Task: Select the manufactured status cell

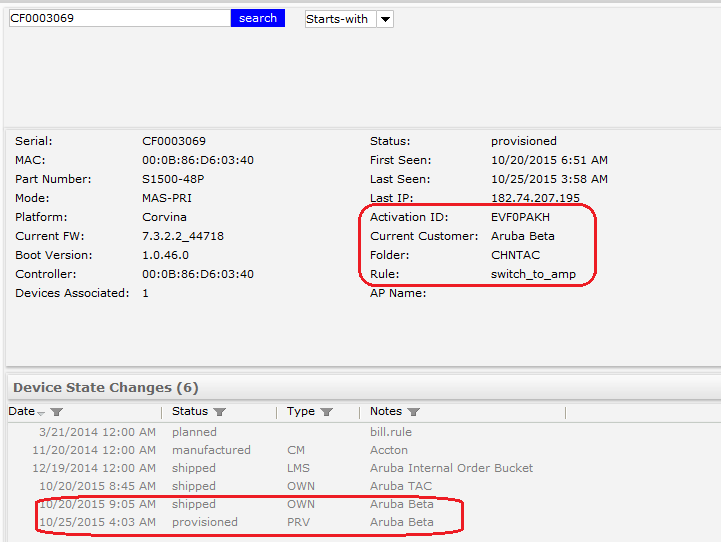Action: (211, 450)
